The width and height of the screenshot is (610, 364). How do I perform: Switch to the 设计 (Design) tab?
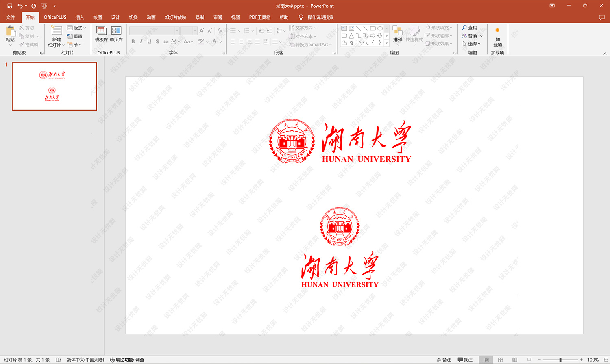click(115, 17)
